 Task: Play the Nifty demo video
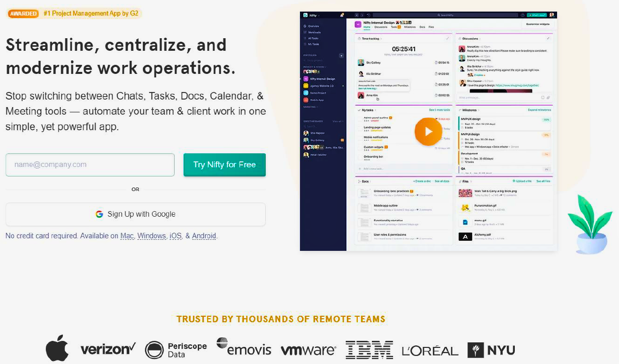pyautogui.click(x=428, y=132)
